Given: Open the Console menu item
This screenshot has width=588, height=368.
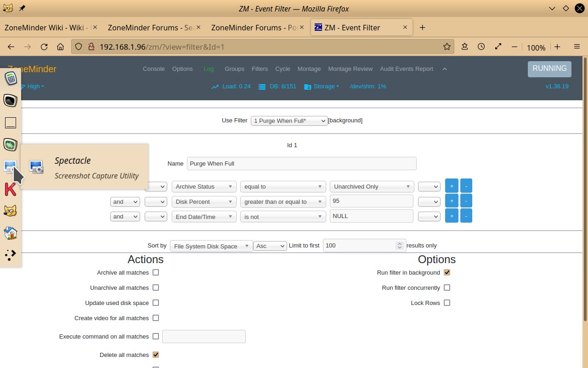Looking at the screenshot, I should [x=153, y=69].
